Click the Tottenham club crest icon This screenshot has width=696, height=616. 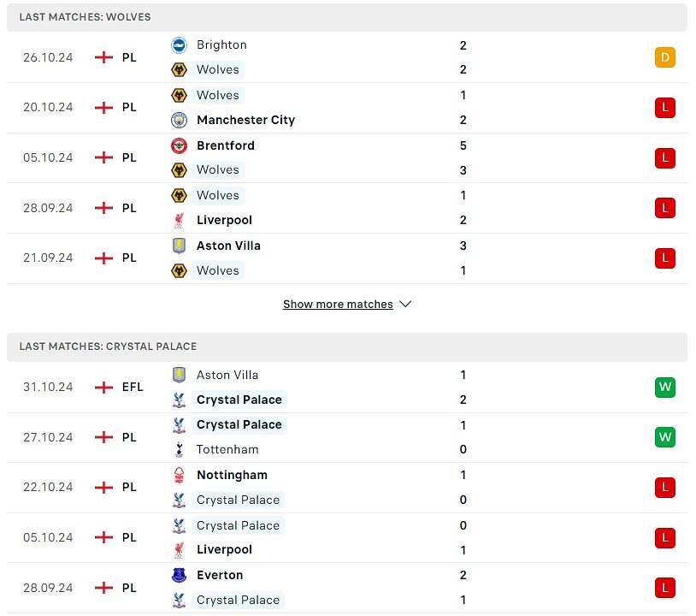tap(179, 449)
